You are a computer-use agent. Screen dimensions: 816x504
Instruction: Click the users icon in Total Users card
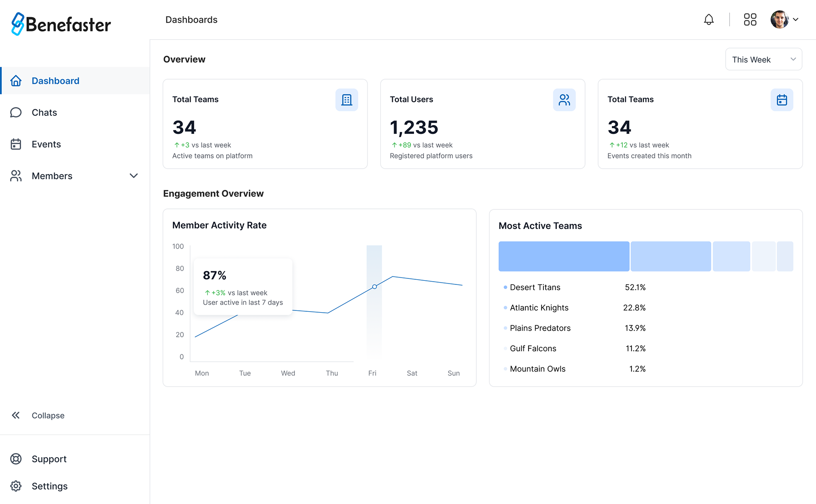click(x=564, y=100)
